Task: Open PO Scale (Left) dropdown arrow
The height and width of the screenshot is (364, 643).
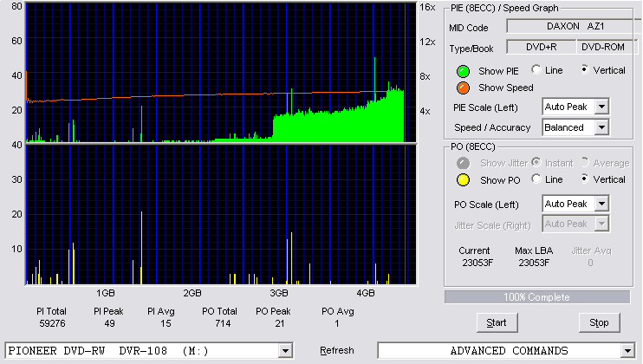Action: [x=601, y=204]
